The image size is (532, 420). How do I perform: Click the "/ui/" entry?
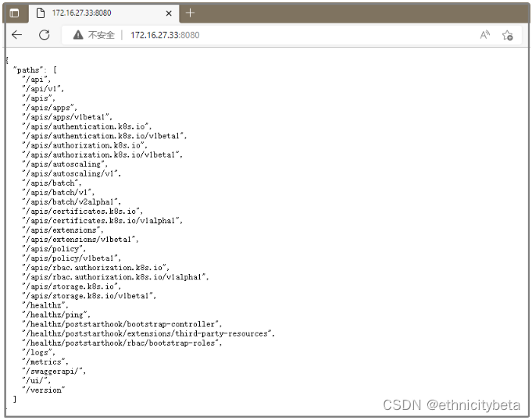click(36, 381)
